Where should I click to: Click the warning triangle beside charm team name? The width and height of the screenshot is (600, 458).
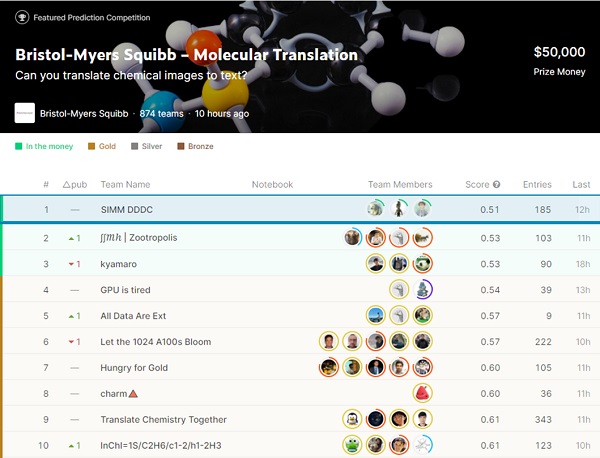(133, 393)
